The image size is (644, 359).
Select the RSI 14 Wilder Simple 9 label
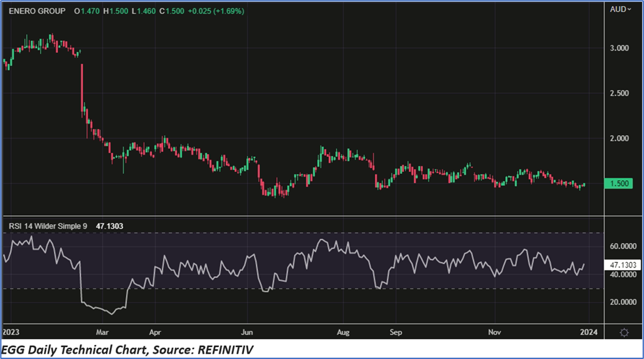tap(48, 226)
